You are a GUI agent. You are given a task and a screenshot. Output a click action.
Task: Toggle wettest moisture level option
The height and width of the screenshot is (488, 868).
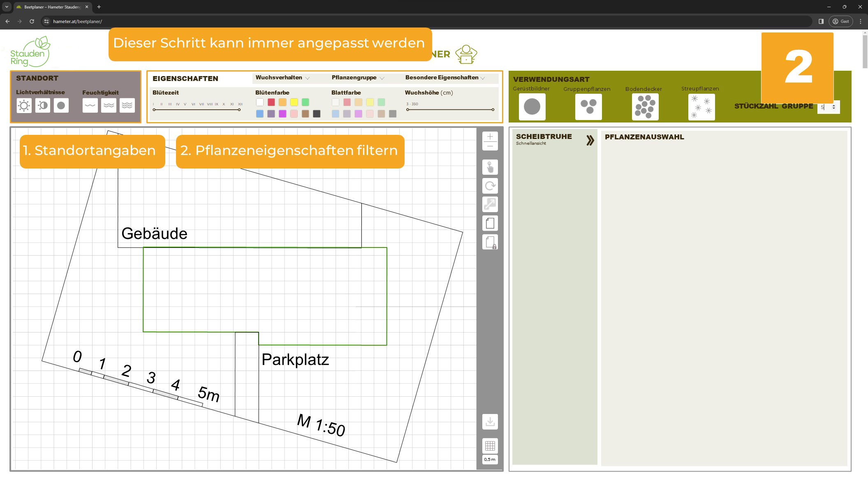point(127,106)
